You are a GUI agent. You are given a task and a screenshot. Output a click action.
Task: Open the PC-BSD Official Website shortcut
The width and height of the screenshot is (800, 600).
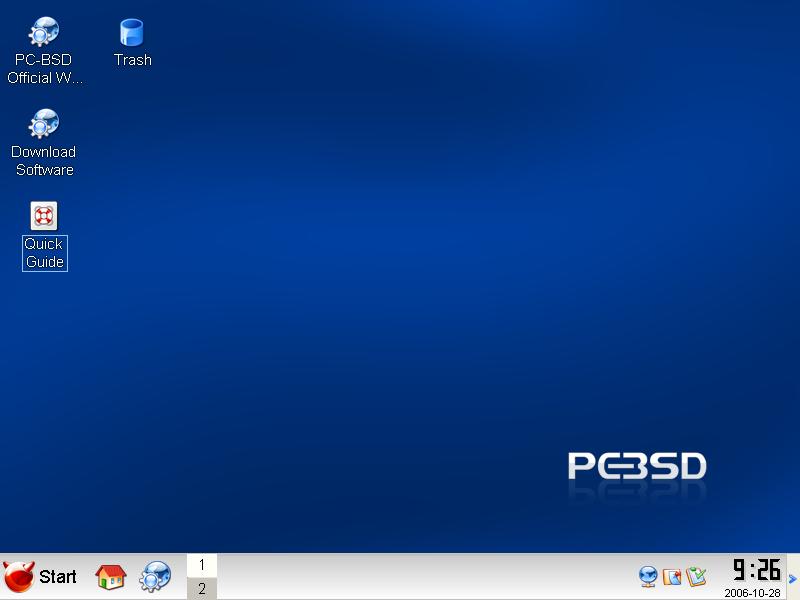43,30
